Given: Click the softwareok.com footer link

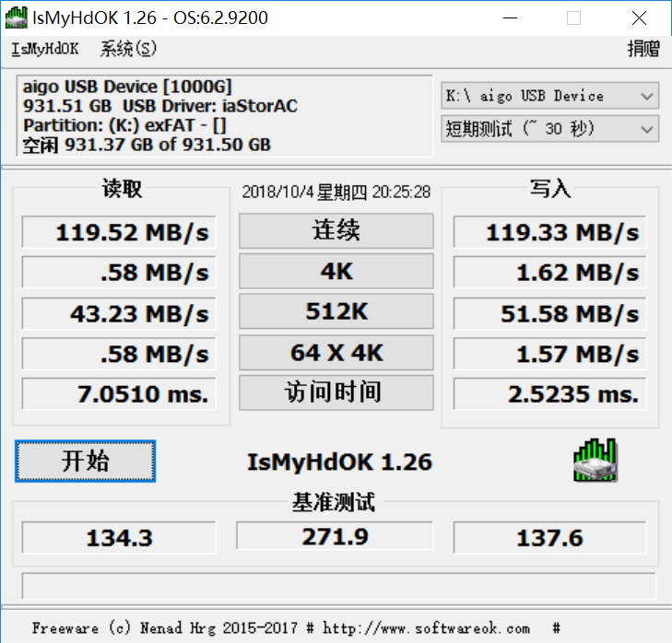Looking at the screenshot, I should click(424, 628).
